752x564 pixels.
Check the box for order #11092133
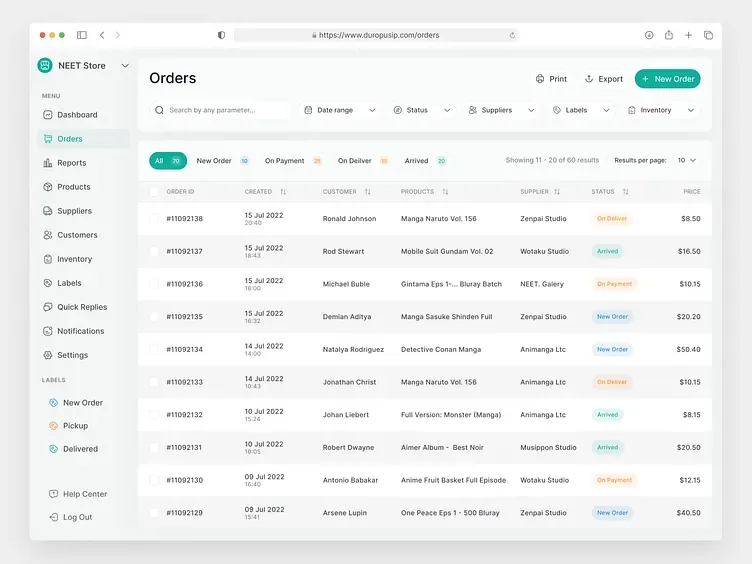[153, 382]
